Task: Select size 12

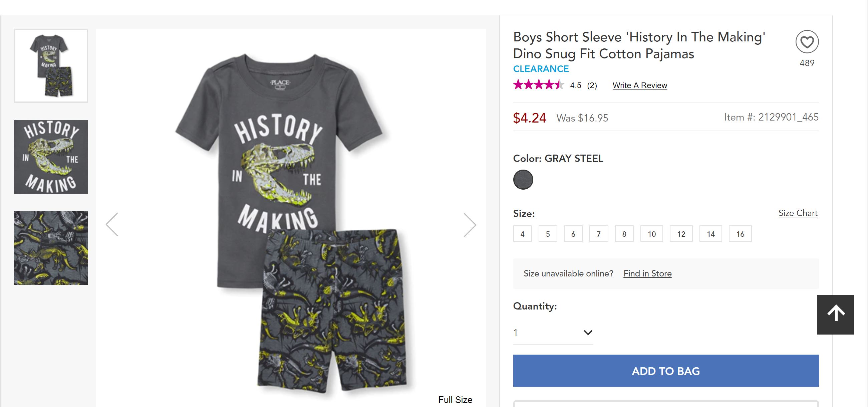Action: (x=681, y=234)
